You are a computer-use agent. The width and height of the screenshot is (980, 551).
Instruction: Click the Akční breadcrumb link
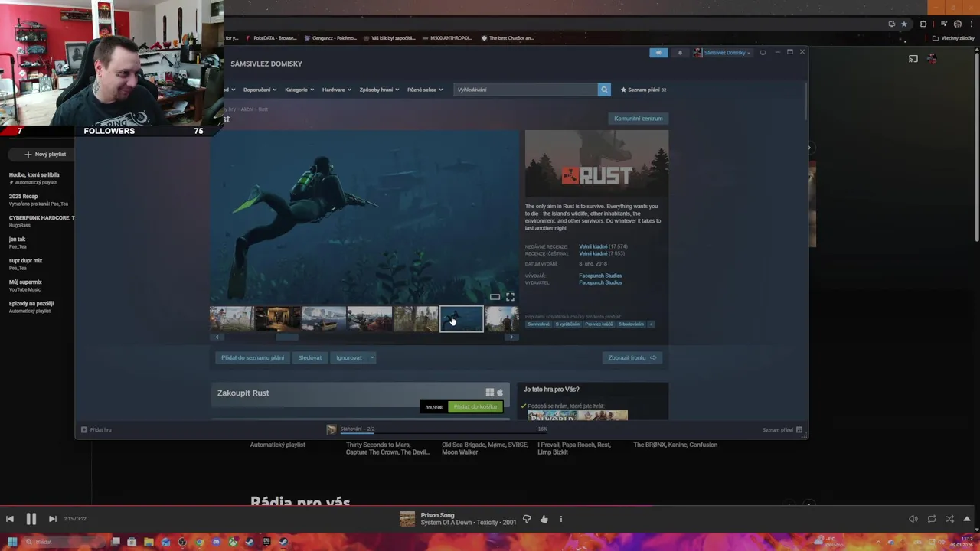pos(247,109)
